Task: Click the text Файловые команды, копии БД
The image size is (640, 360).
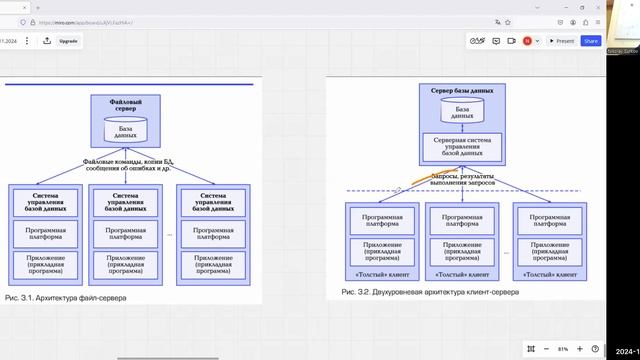Action: pos(129,162)
